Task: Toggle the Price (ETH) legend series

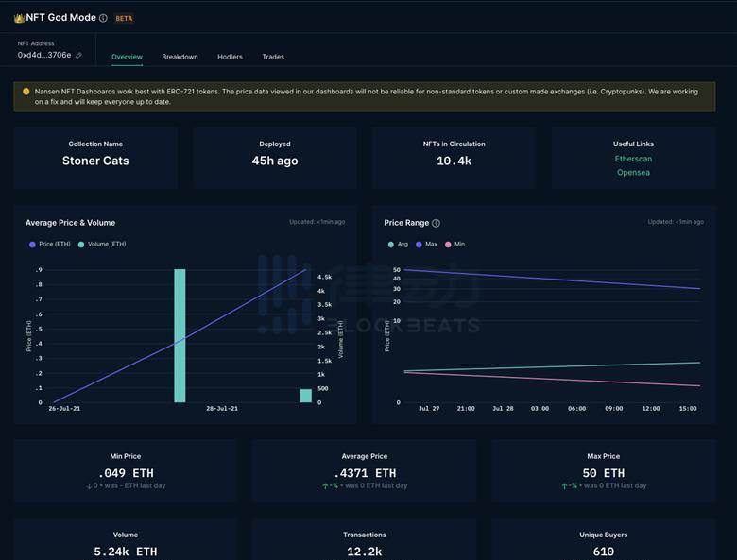Action: point(50,245)
